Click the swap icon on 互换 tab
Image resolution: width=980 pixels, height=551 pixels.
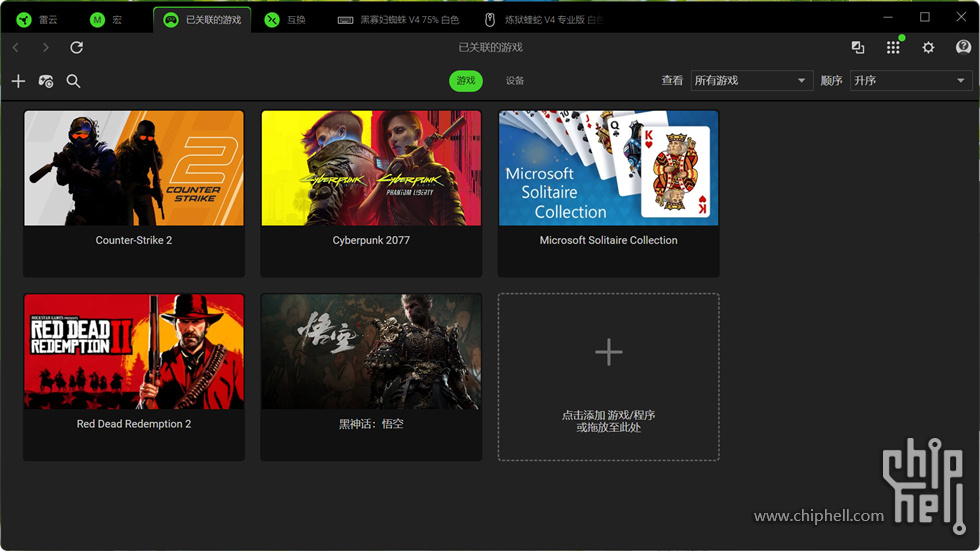pos(272,20)
